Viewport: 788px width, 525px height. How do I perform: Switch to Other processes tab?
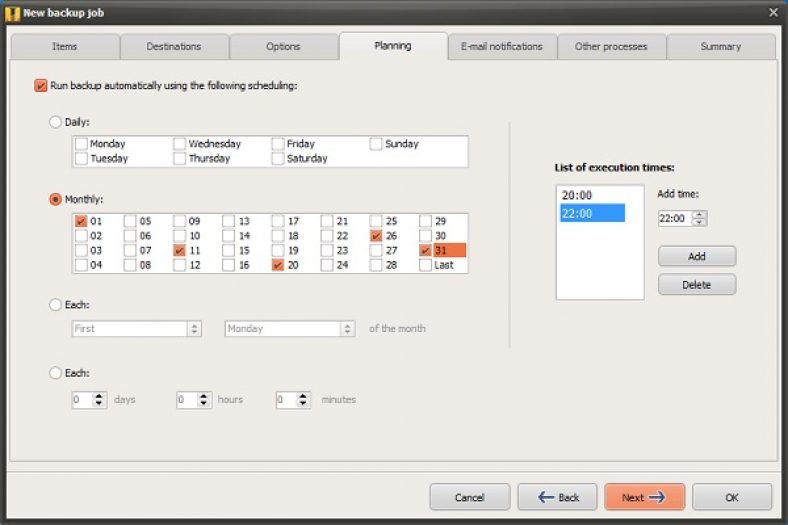[611, 47]
